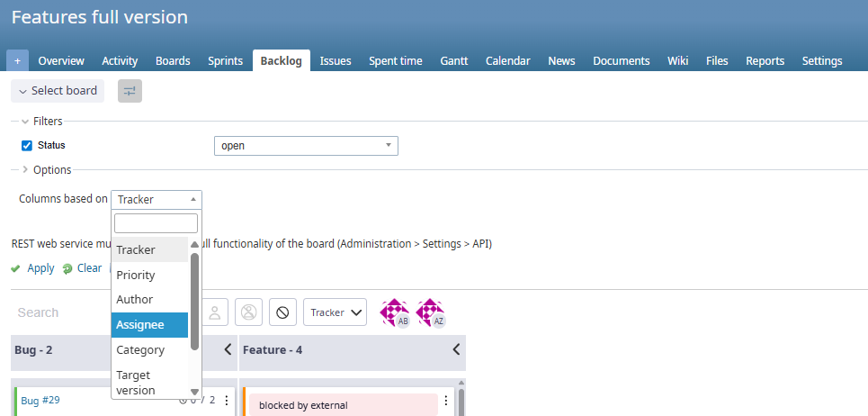This screenshot has height=416, width=868.
Task: Click the unassigned block circle icon
Action: click(282, 312)
